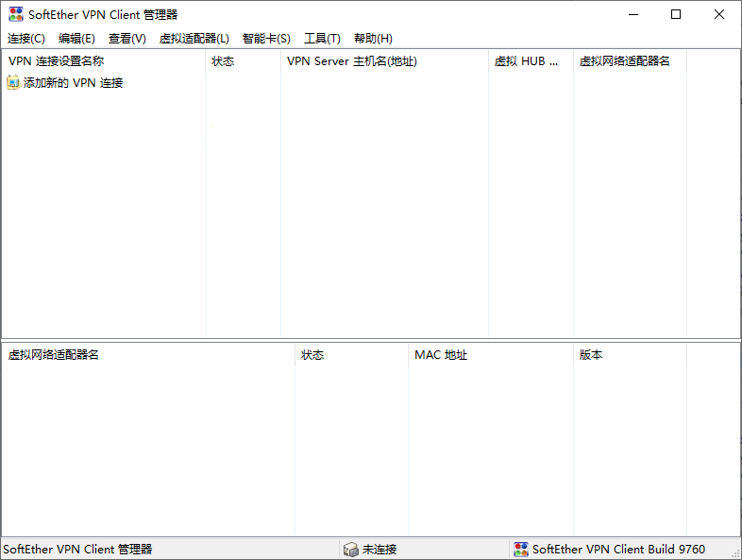Maximize the SoftEther VPN Client window
This screenshot has width=742, height=560.
pos(676,15)
